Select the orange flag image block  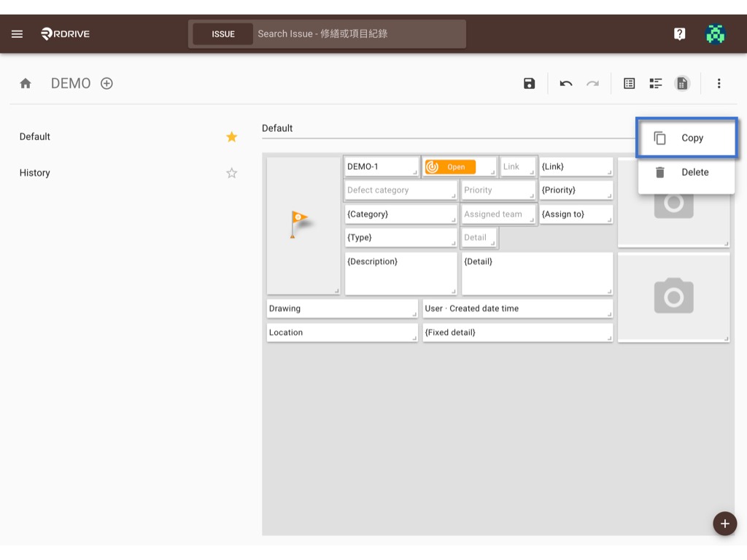click(x=303, y=226)
